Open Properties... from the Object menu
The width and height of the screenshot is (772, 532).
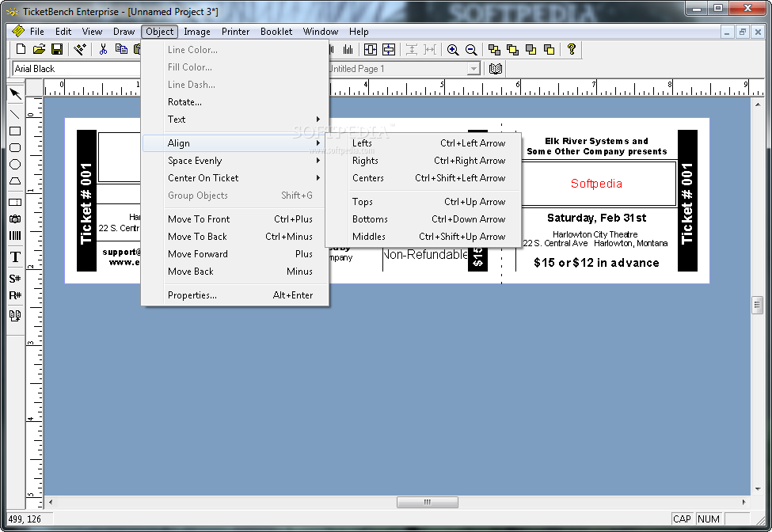coord(235,294)
